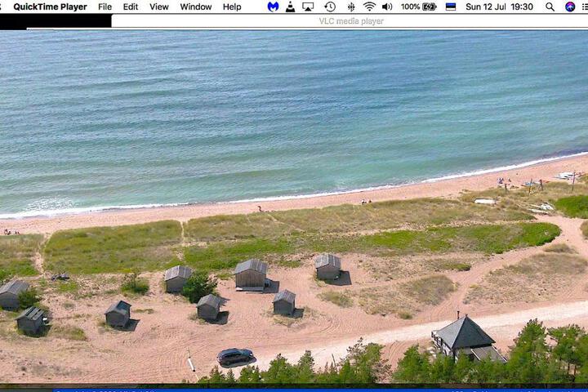The image size is (588, 392).
Task: Open the Malwarebytes menu bar icon
Action: [273, 7]
